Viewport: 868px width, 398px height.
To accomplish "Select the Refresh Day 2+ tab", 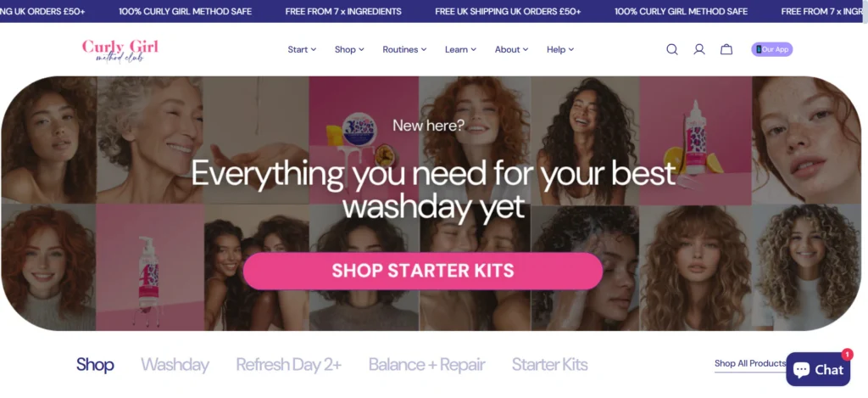I will (289, 365).
